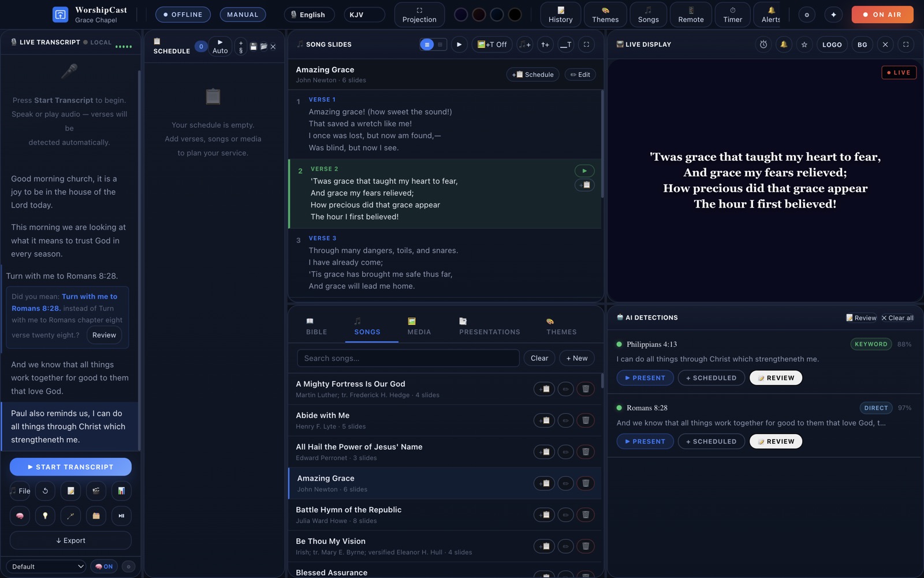The height and width of the screenshot is (578, 924).
Task: Click the open schedule folder icon
Action: point(263,46)
